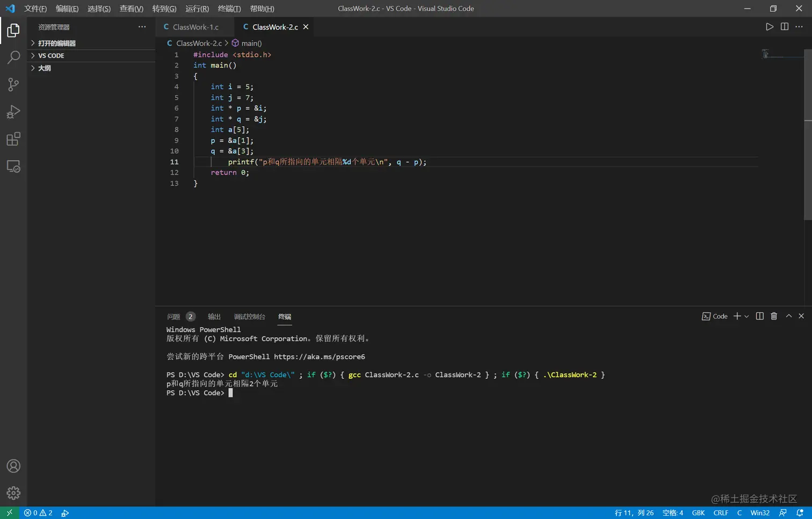Split the terminal panel
The image size is (812, 519).
pos(760,316)
